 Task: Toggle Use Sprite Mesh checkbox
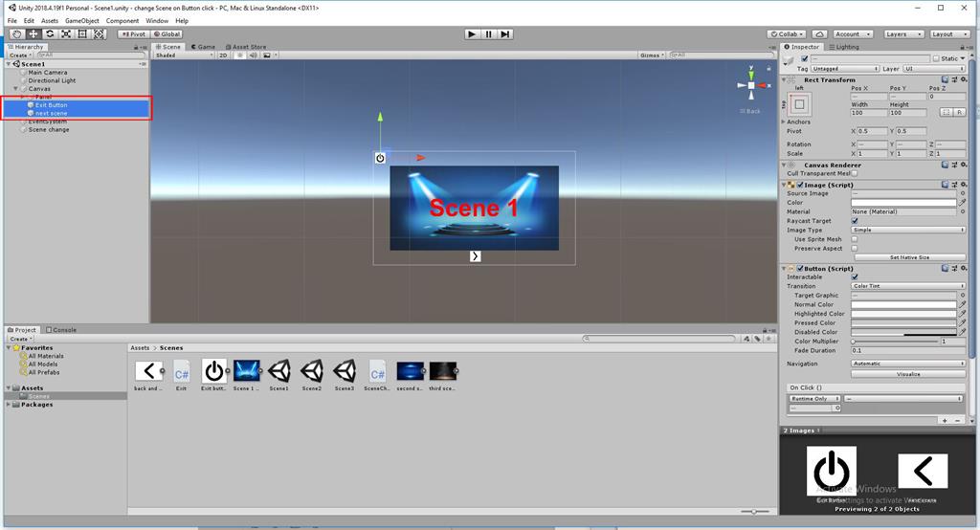(x=855, y=239)
